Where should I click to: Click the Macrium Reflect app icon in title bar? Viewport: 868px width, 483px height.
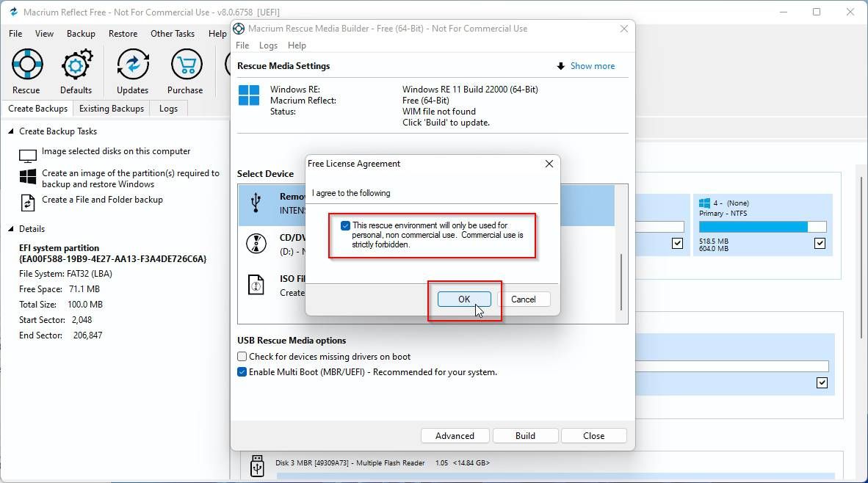coord(13,12)
